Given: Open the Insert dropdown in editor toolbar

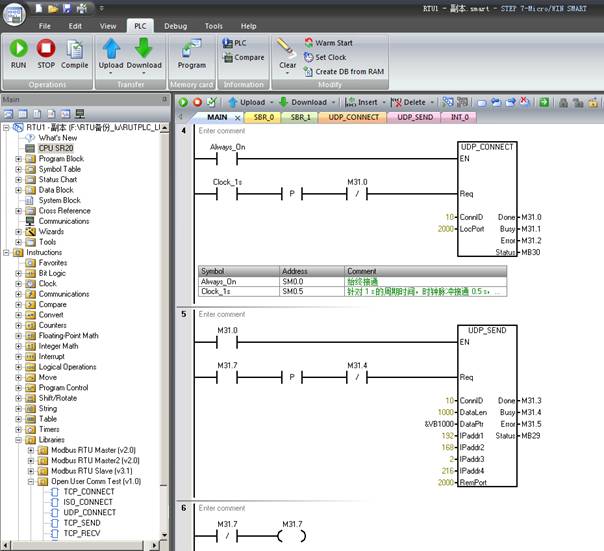Looking at the screenshot, I should coord(369,102).
